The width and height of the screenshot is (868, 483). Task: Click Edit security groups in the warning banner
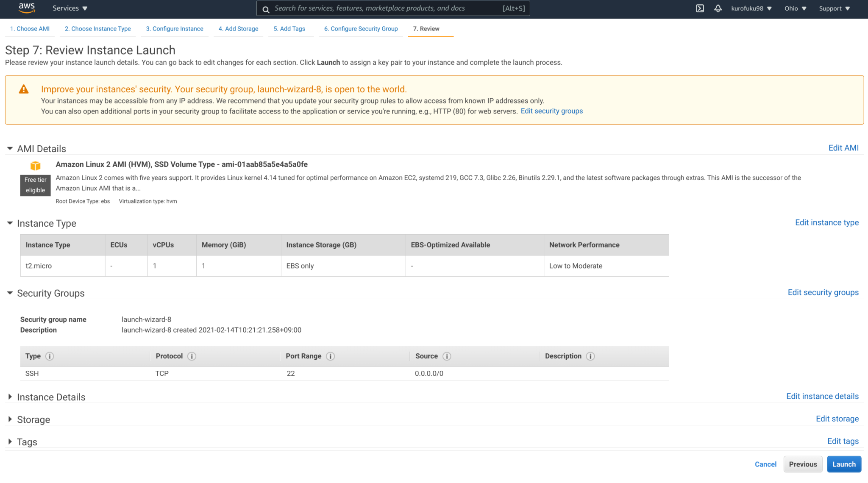point(551,111)
